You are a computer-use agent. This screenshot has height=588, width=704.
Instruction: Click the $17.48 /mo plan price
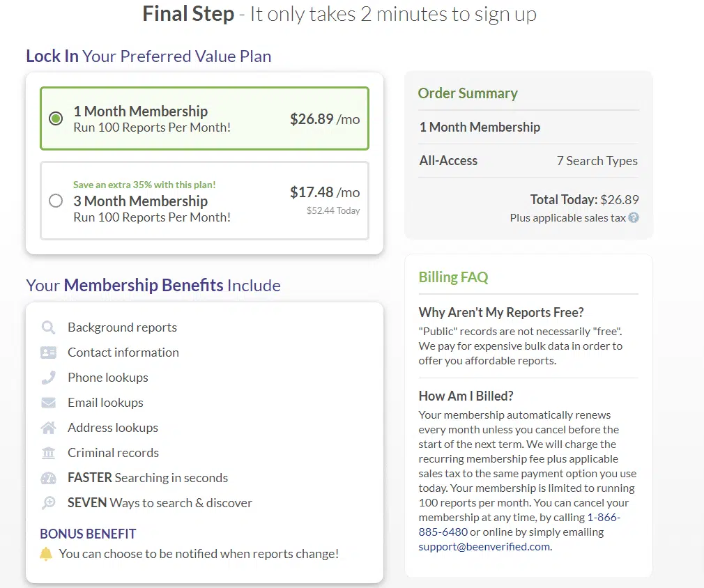pyautogui.click(x=325, y=192)
